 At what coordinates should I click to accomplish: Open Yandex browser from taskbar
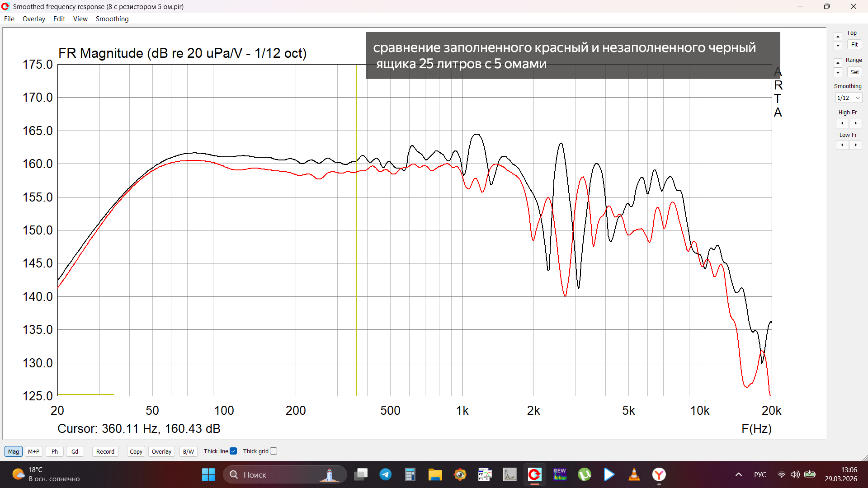(x=659, y=474)
